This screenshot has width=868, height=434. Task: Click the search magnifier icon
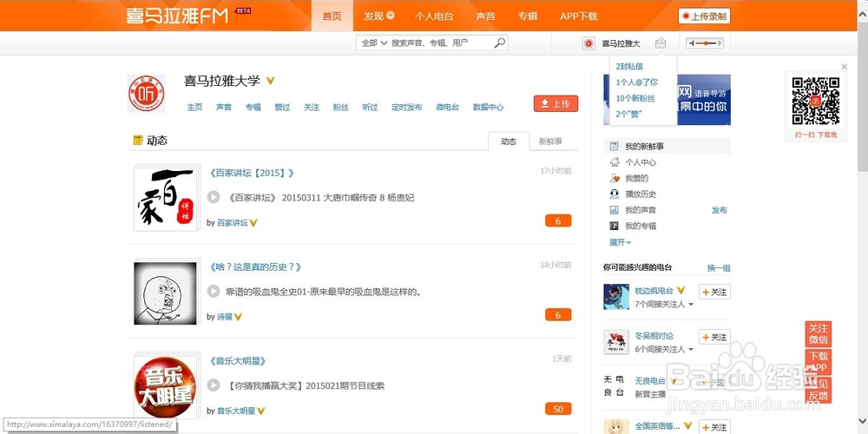click(499, 43)
